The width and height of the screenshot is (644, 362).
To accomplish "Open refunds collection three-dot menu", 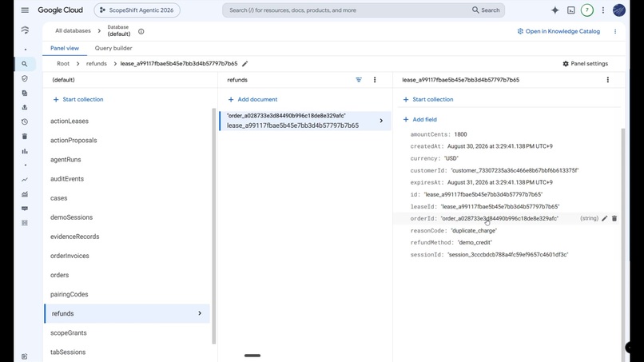I will pyautogui.click(x=375, y=80).
